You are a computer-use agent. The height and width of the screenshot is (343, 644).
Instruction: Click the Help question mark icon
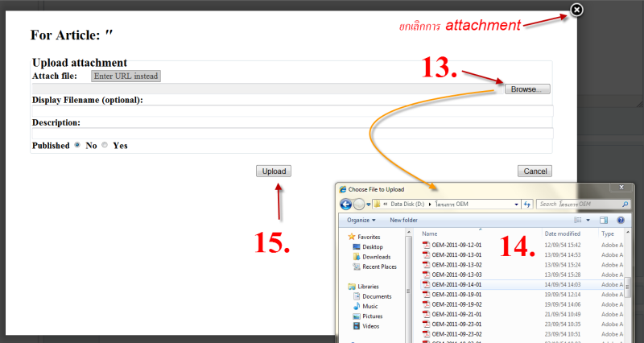pos(621,220)
